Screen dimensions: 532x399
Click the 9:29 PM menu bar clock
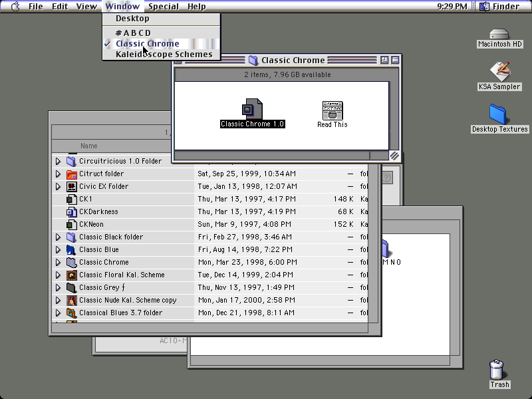pyautogui.click(x=452, y=7)
